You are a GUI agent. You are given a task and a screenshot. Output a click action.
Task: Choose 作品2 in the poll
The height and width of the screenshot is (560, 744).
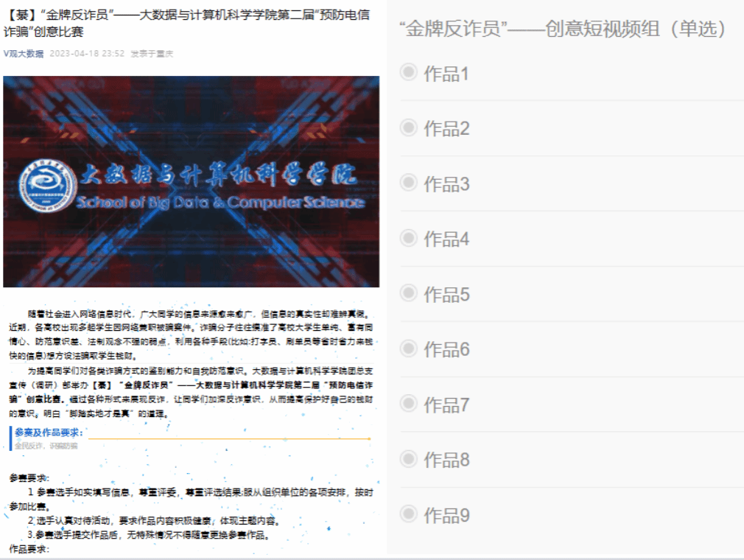(x=408, y=127)
